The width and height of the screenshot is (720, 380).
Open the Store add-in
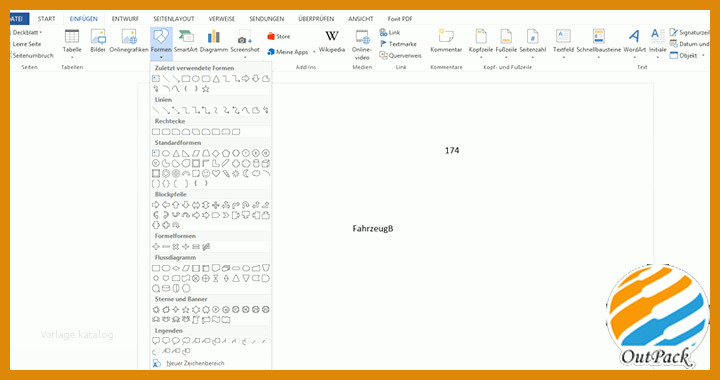tap(278, 36)
